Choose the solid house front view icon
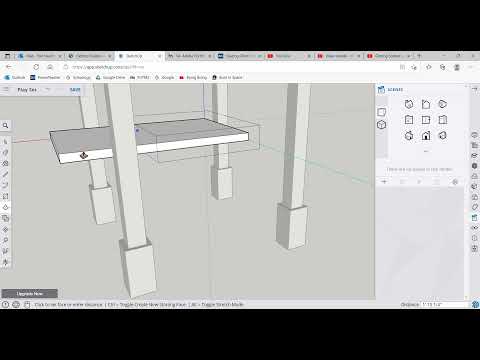 pyautogui.click(x=426, y=136)
